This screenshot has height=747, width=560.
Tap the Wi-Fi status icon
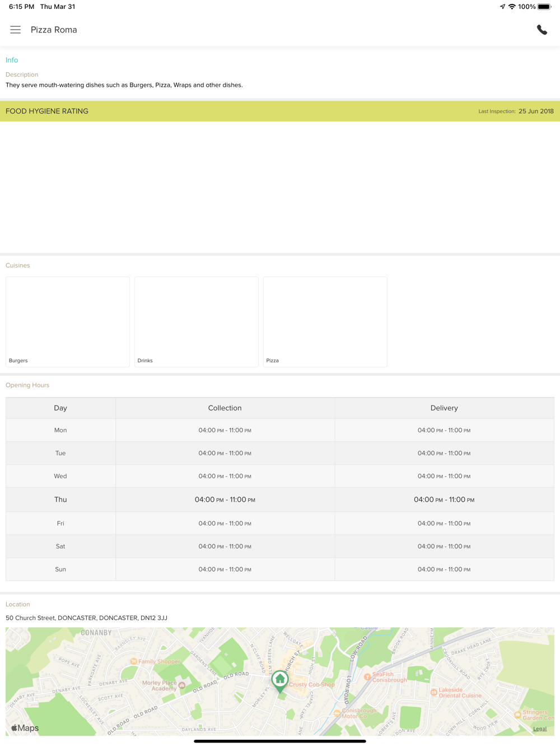pyautogui.click(x=512, y=7)
